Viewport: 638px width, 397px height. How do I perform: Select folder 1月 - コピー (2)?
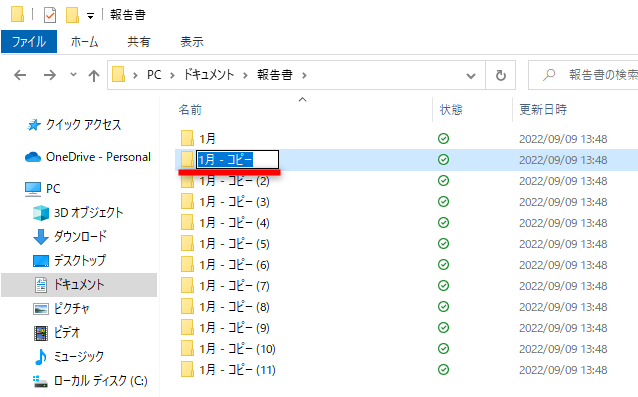pyautogui.click(x=234, y=181)
